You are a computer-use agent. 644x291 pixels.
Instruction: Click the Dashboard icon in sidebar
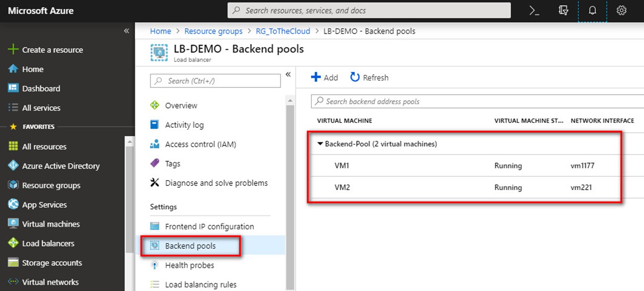[13, 89]
